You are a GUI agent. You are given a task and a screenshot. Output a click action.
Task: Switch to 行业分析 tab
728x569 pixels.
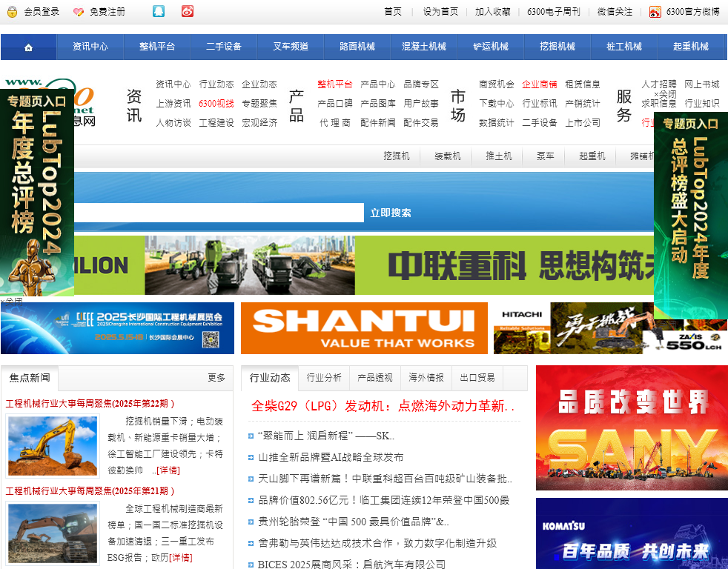point(324,378)
